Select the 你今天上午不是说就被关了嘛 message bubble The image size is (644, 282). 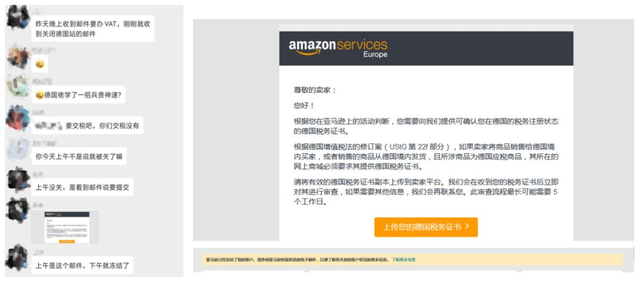79,156
